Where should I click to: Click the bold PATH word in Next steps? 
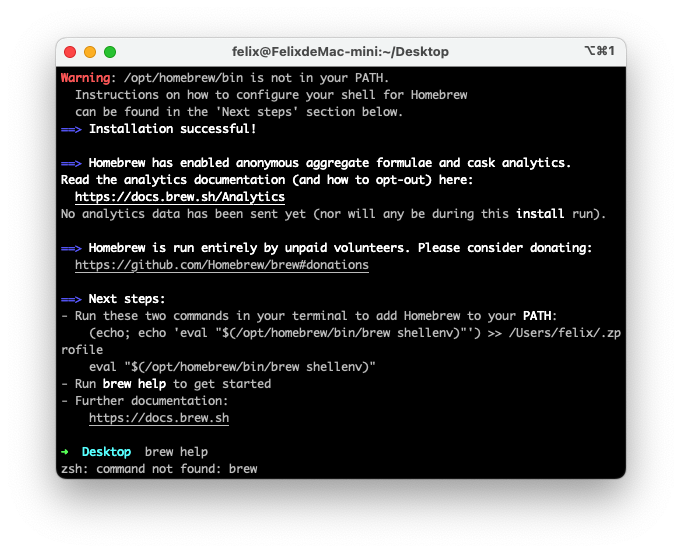(539, 316)
